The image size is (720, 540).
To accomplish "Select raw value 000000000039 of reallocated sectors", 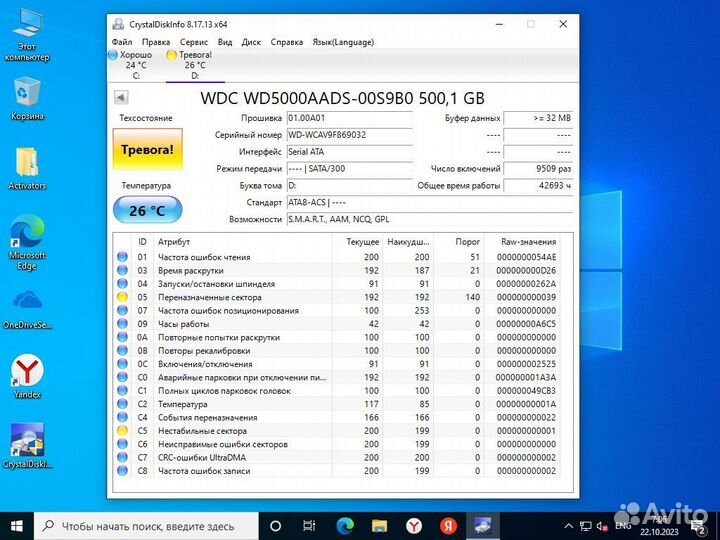I will coord(526,297).
